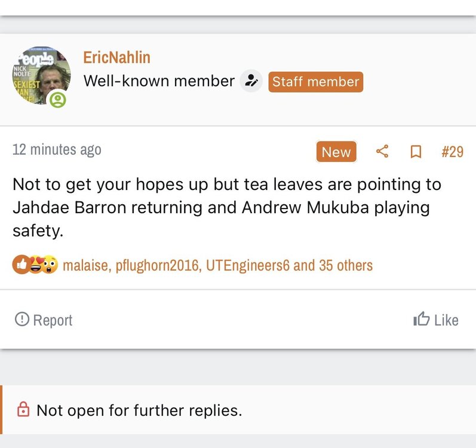The image size is (476, 448).
Task: Click the Staff member badge
Action: 315,82
